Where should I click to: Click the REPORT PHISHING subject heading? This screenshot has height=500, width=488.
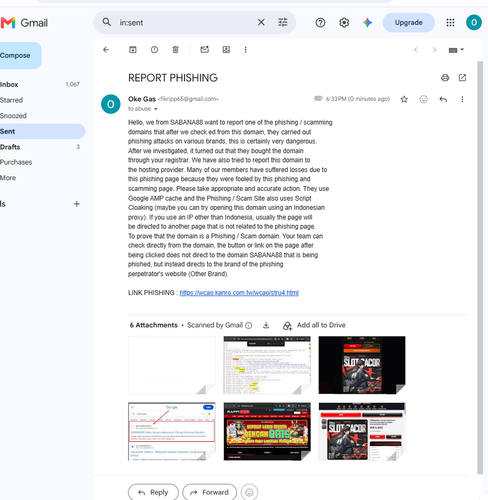[173, 78]
